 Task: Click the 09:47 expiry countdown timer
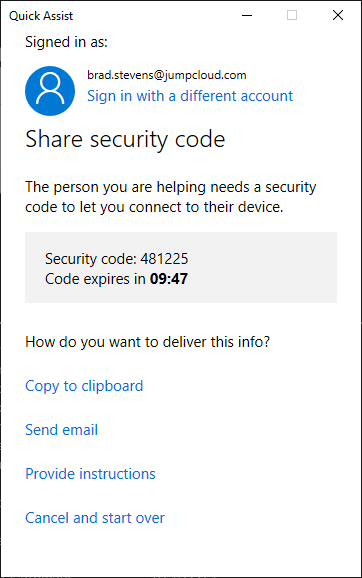[x=169, y=279]
